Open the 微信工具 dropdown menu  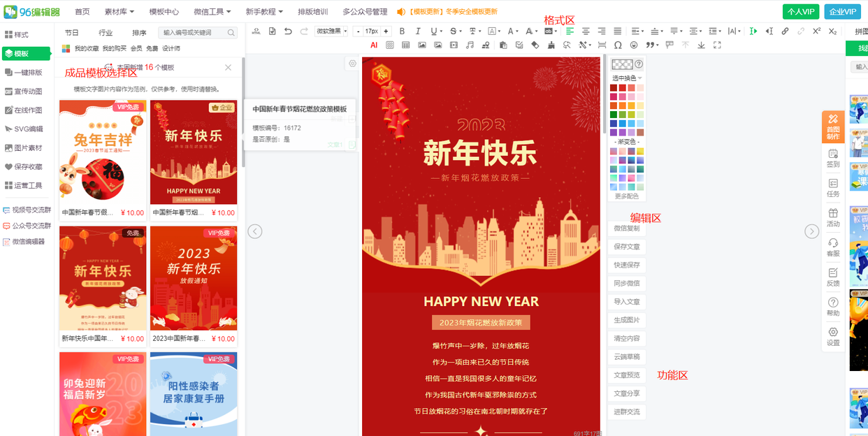tap(212, 12)
